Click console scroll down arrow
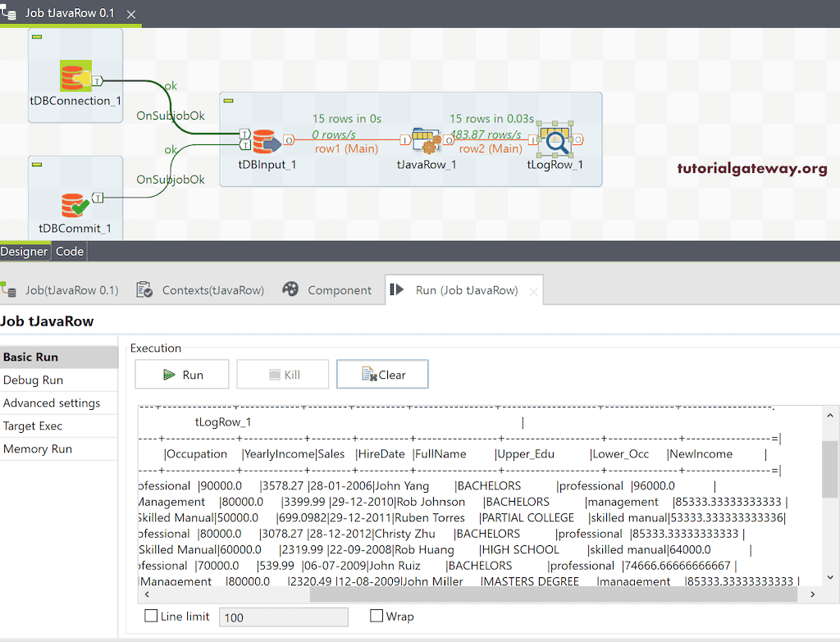The width and height of the screenshot is (840, 642). [830, 577]
